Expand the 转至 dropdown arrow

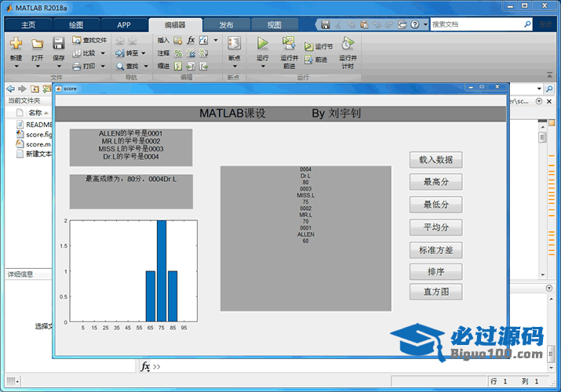tap(144, 53)
